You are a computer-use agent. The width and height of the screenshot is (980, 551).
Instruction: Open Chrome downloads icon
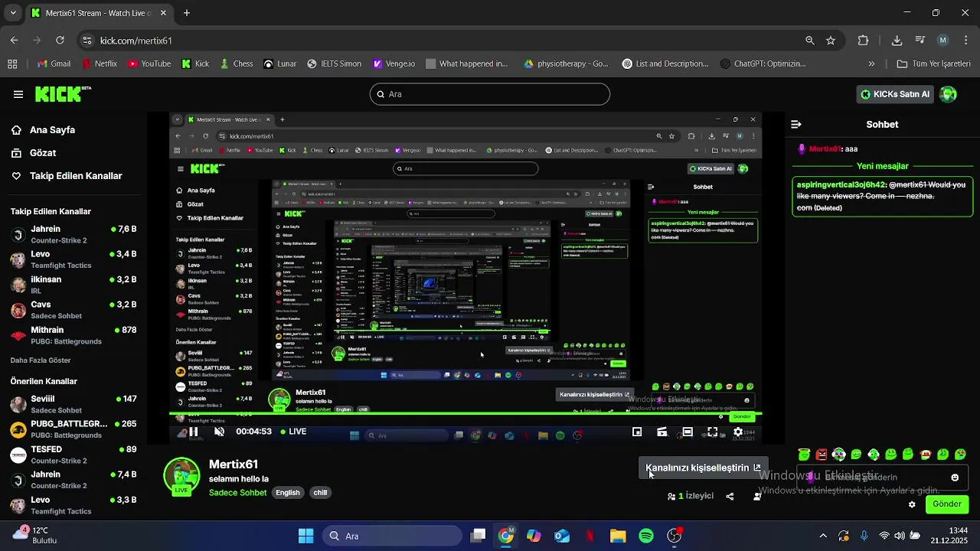pos(897,41)
